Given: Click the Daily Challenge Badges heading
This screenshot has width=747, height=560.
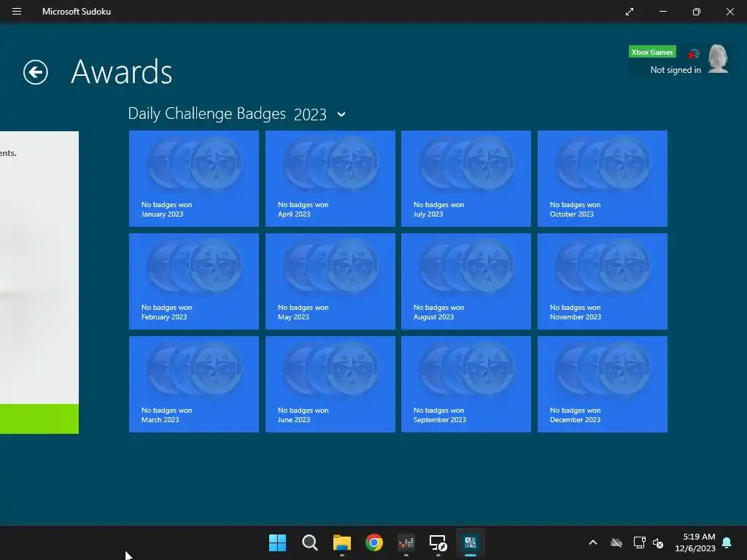Looking at the screenshot, I should (206, 114).
